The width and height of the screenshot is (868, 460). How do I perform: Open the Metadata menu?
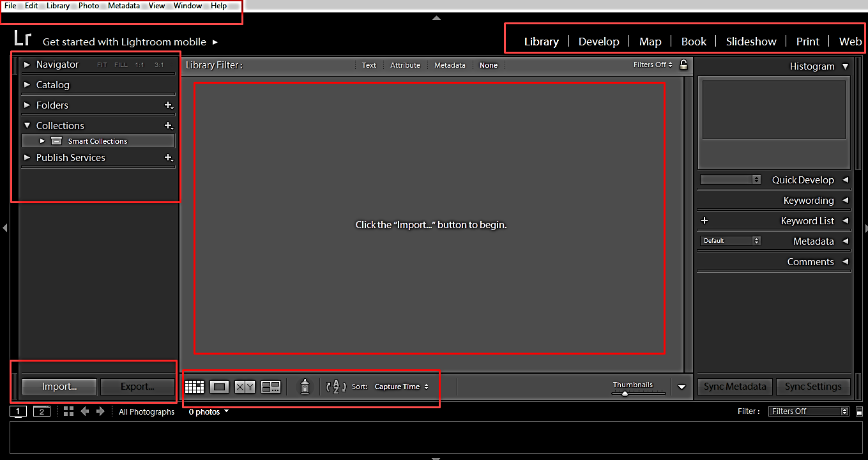coord(124,6)
